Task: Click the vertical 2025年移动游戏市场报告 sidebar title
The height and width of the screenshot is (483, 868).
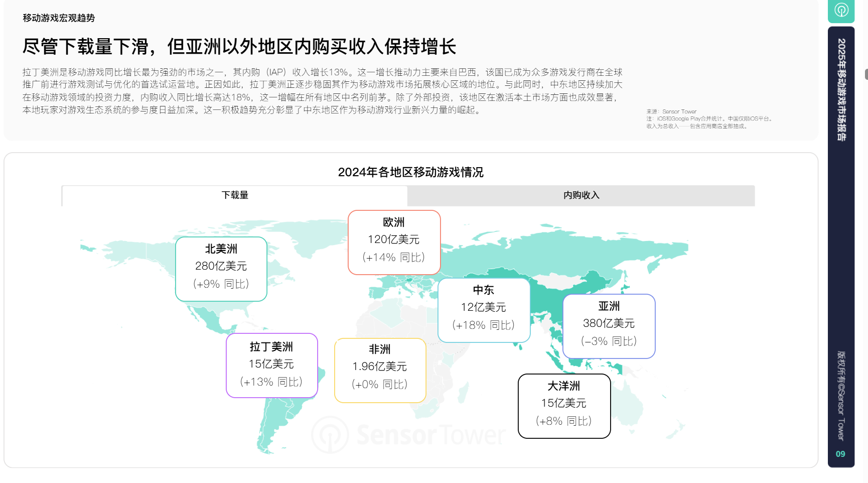Action: pos(841,89)
